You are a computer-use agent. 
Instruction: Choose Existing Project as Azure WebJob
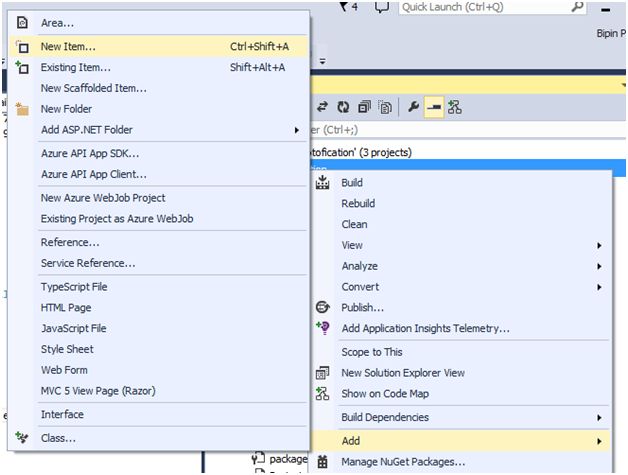(159, 219)
